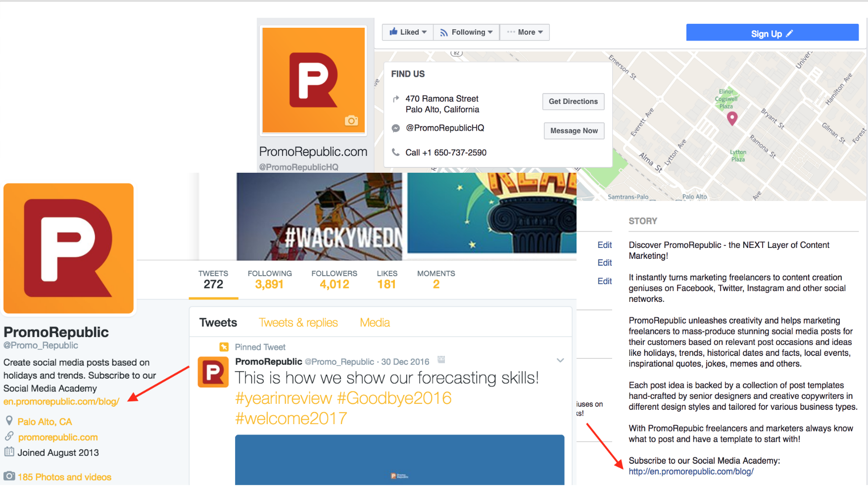Click the Sign Up button
868x486 pixels.
click(772, 33)
